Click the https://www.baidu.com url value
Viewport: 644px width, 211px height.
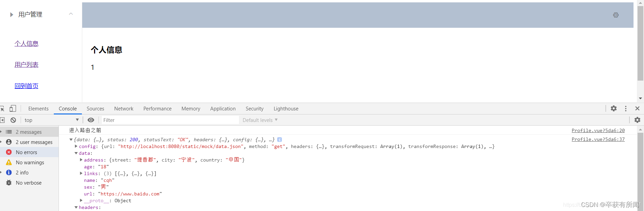130,194
